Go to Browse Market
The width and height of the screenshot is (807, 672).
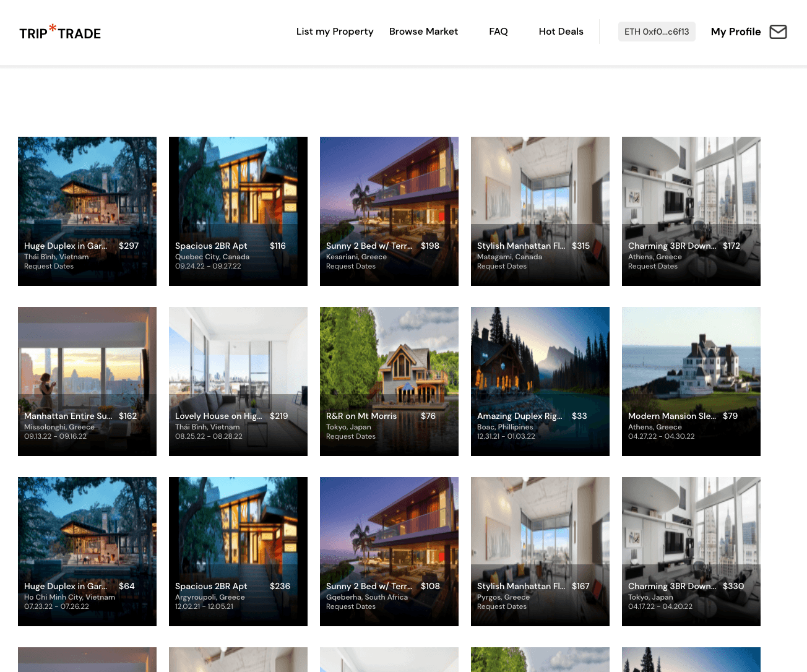pyautogui.click(x=423, y=32)
